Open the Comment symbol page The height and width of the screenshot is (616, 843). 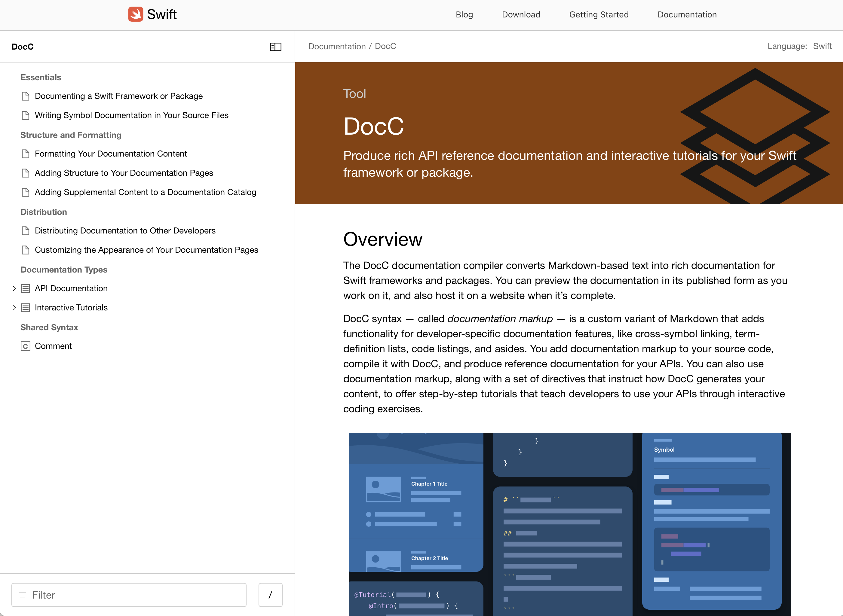53,346
